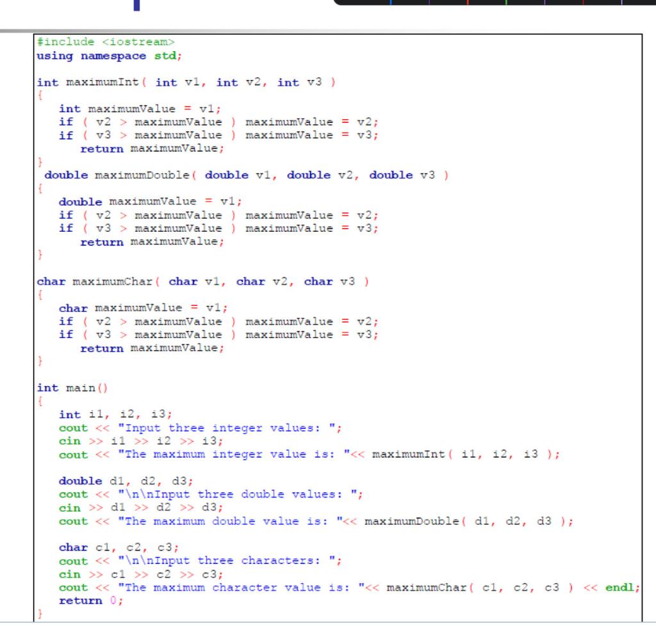Click the 'int main()' line
The height and width of the screenshot is (644, 656).
[x=72, y=388]
